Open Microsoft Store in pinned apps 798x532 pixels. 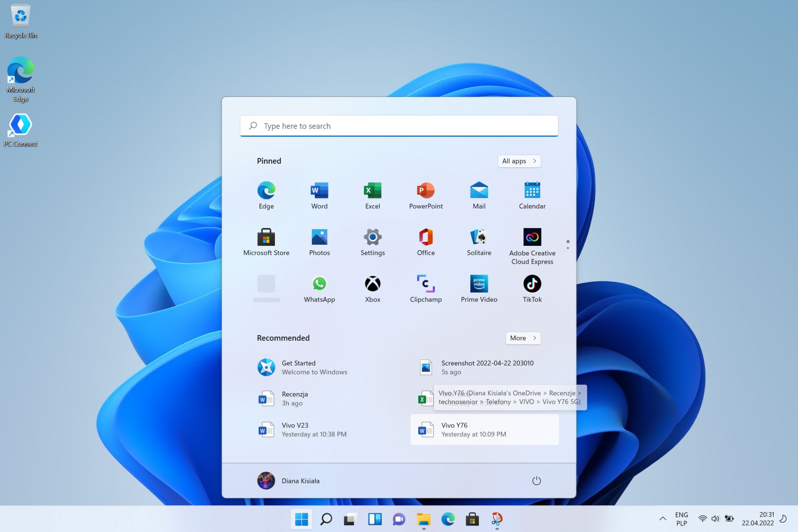[266, 241]
